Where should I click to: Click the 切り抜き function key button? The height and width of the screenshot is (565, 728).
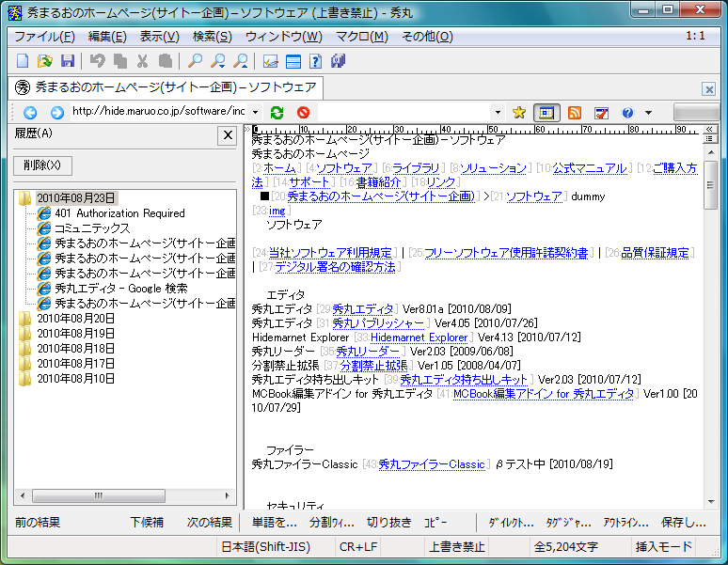(388, 523)
